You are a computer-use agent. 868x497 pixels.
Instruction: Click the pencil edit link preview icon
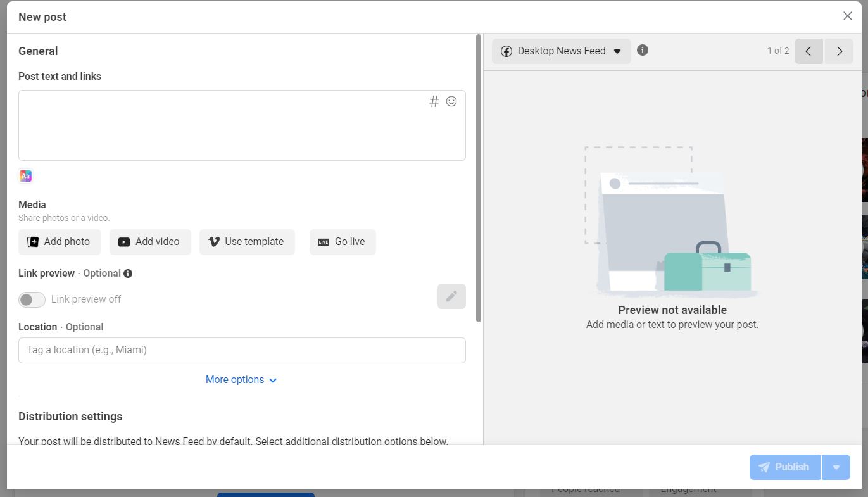[x=451, y=296]
